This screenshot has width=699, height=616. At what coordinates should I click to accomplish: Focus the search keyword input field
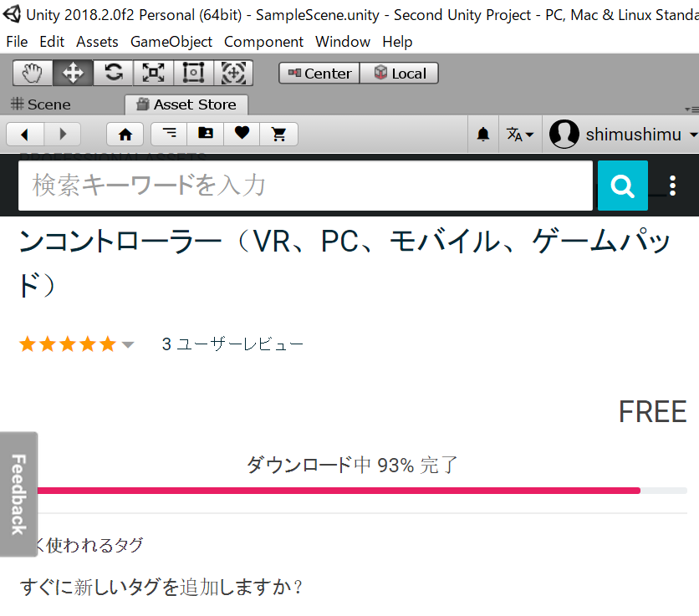click(x=305, y=186)
